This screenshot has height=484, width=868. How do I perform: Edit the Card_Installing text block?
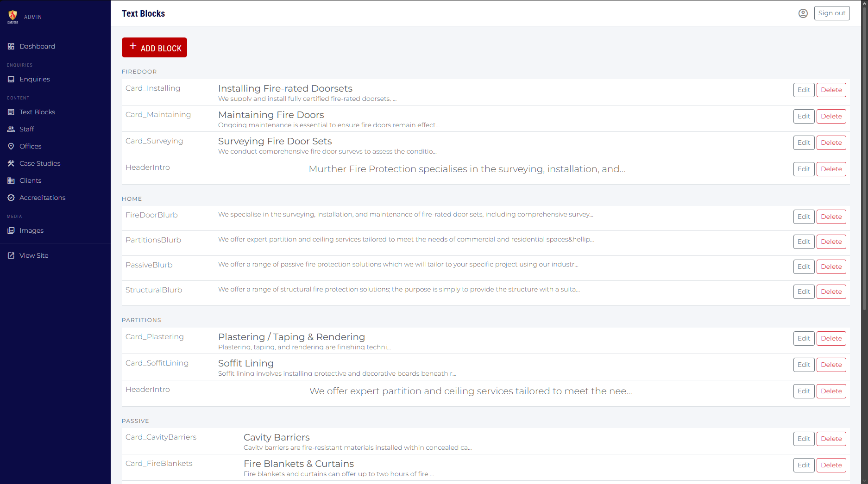(804, 90)
